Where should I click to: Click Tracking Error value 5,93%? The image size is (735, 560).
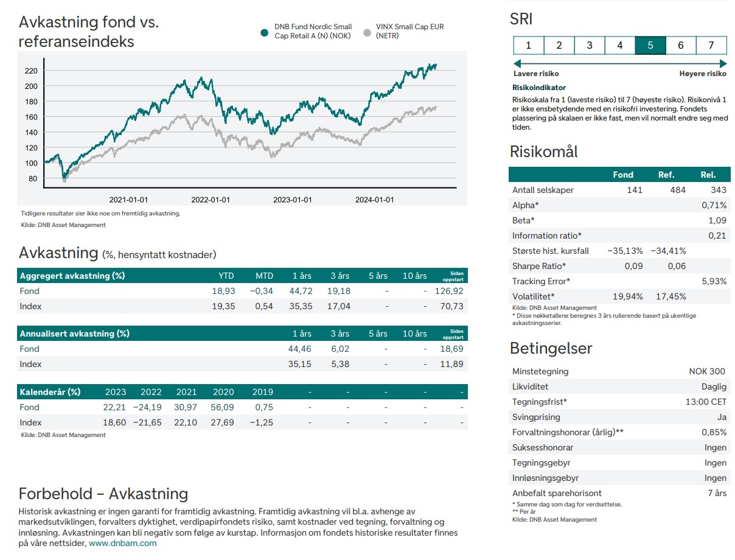pos(714,281)
